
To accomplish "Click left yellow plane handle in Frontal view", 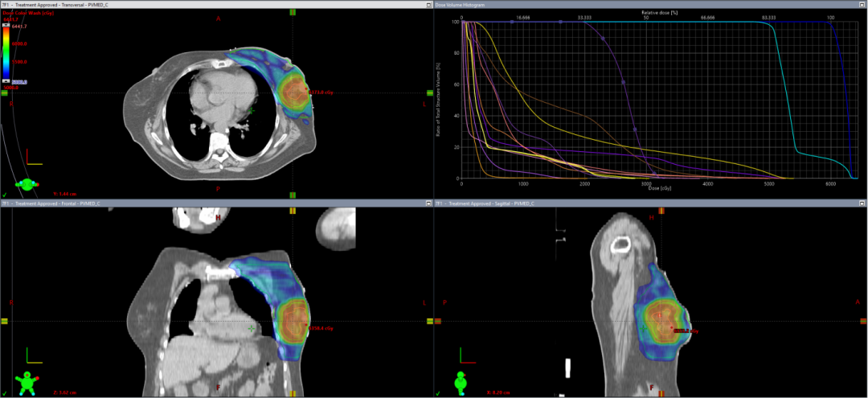I will coord(4,321).
